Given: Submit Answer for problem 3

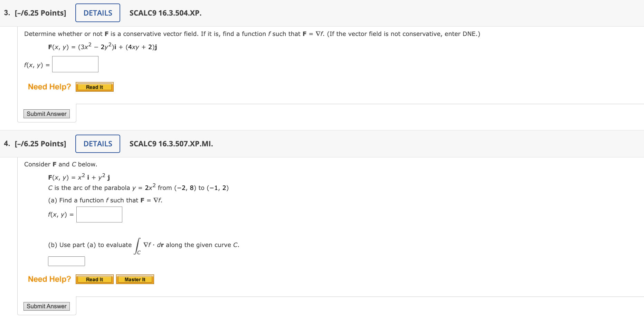Looking at the screenshot, I should [x=46, y=113].
